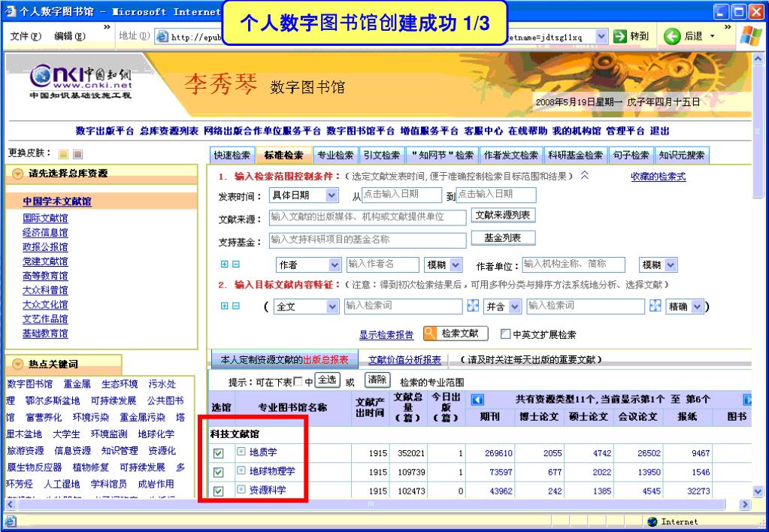Open the 文献价值分析报表 link
The width and height of the screenshot is (769, 532).
click(404, 360)
